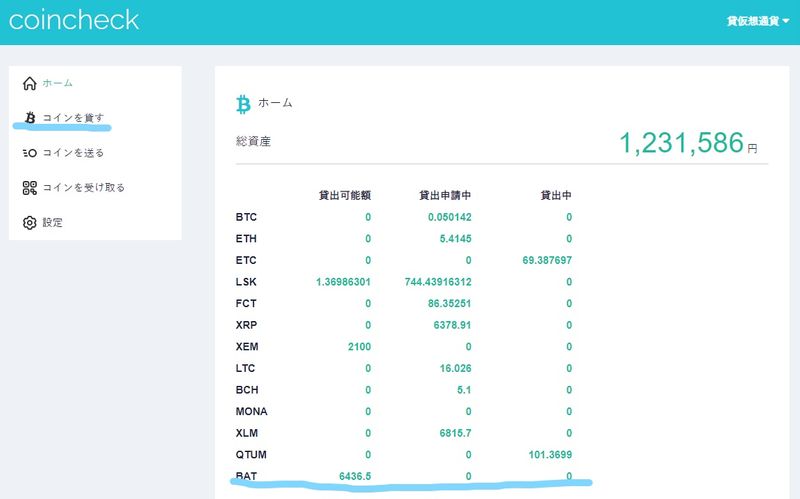This screenshot has height=499, width=800.
Task: Click the BCH row label
Action: click(x=247, y=390)
